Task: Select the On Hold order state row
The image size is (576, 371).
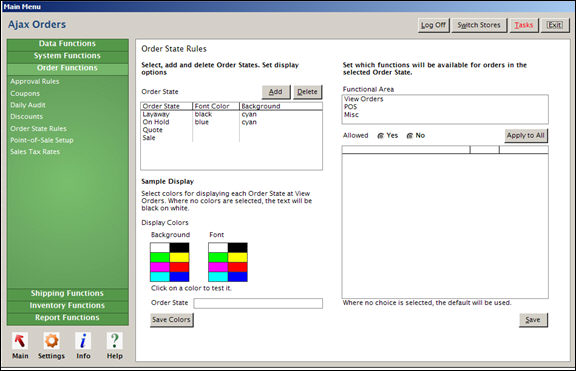Action: (x=231, y=122)
